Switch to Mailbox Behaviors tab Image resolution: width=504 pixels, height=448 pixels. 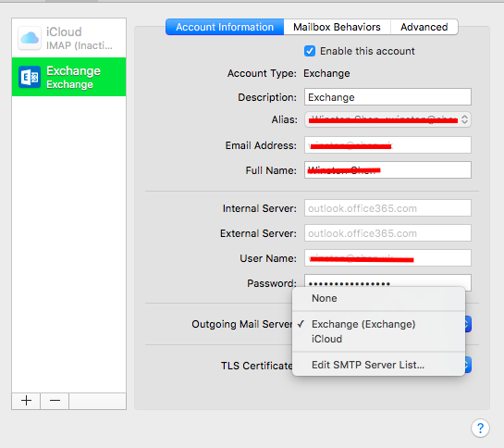(x=337, y=27)
